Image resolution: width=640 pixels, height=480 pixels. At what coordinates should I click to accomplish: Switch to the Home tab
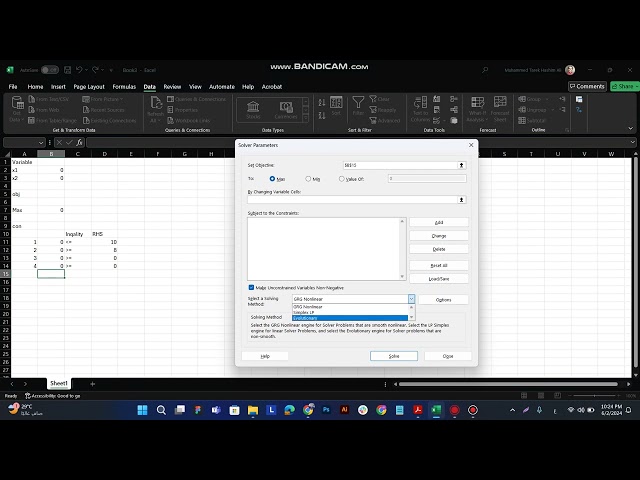click(35, 87)
